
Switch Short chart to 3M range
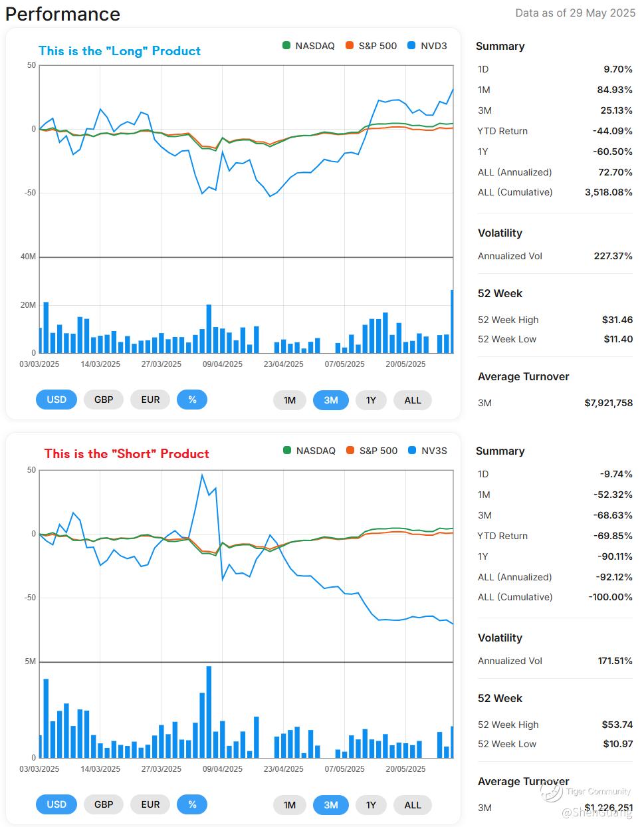[x=331, y=805]
